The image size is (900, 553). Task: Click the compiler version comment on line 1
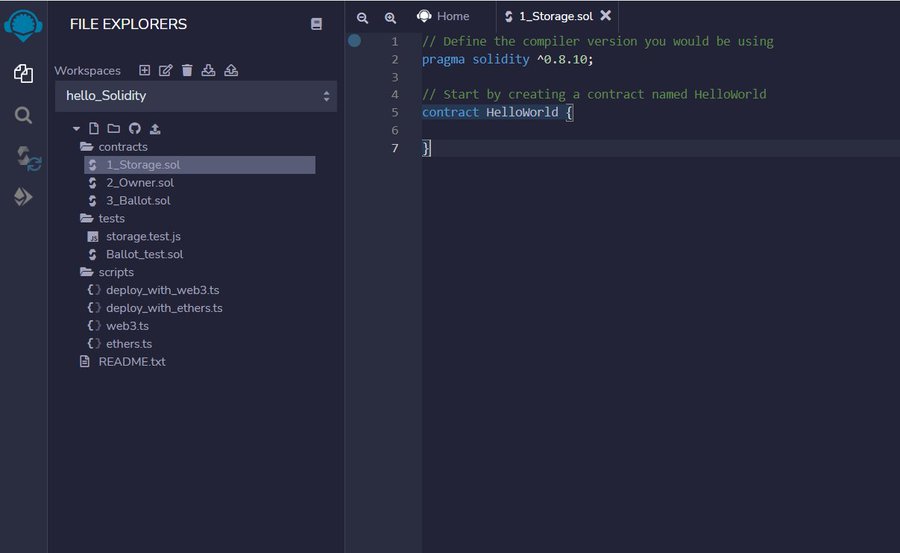598,41
